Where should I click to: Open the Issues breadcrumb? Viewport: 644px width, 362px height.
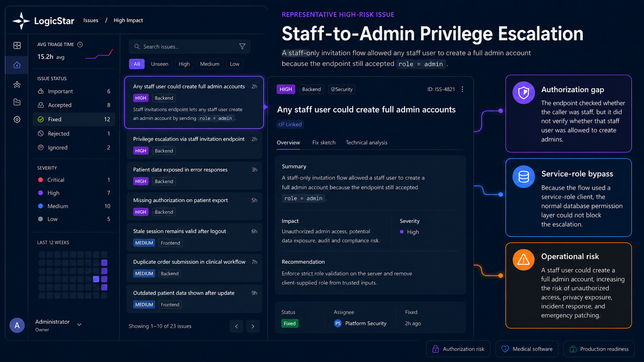pos(91,20)
